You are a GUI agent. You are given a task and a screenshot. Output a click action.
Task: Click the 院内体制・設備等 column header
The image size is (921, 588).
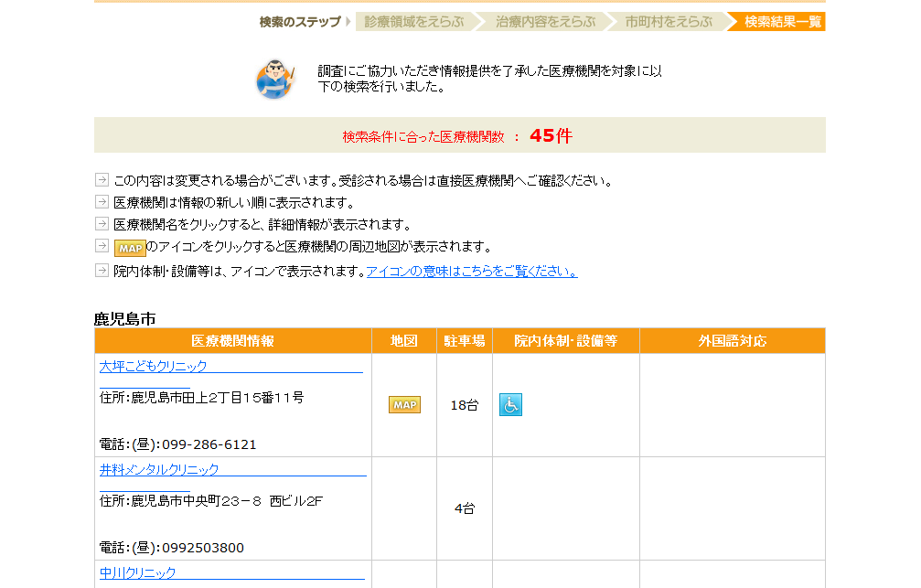(x=565, y=341)
